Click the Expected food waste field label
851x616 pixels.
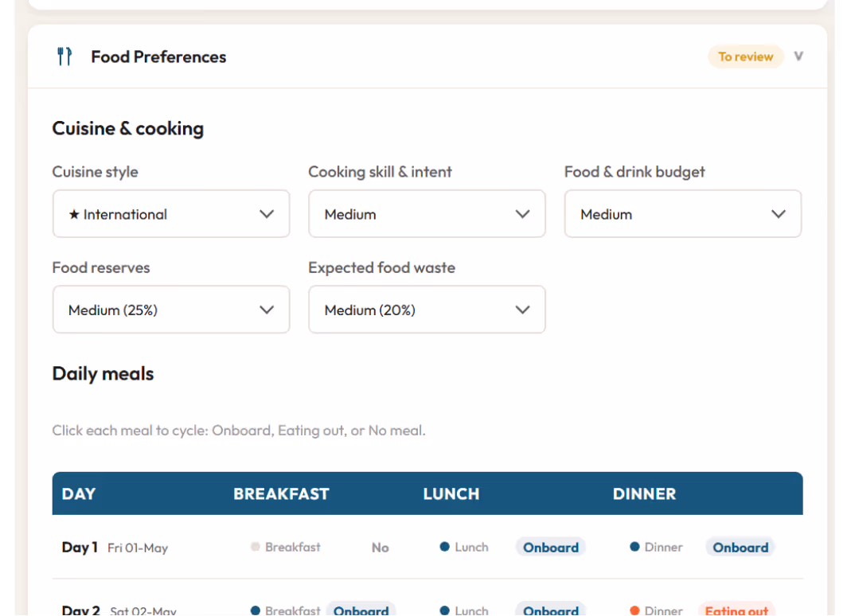tap(381, 267)
